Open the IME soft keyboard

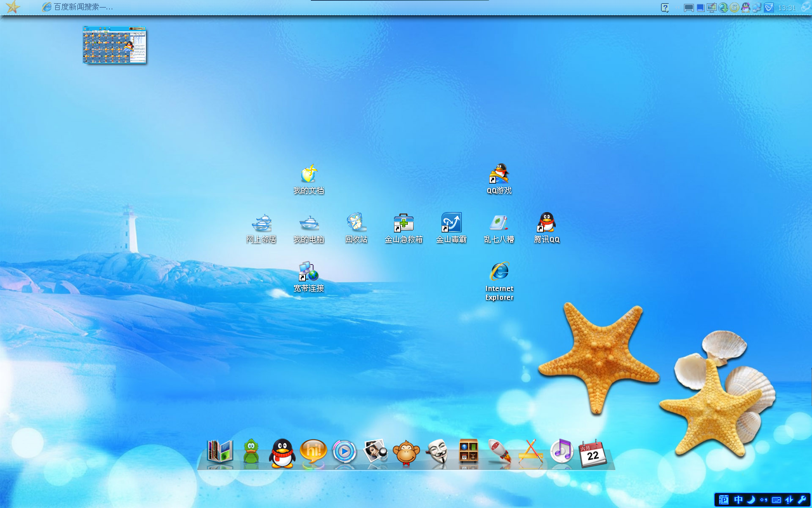[776, 500]
